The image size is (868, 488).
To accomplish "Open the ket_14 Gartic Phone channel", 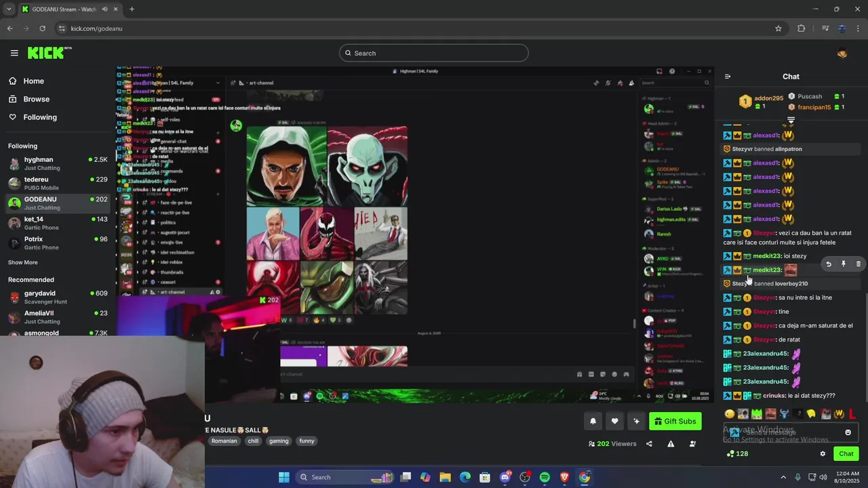I will [x=58, y=223].
